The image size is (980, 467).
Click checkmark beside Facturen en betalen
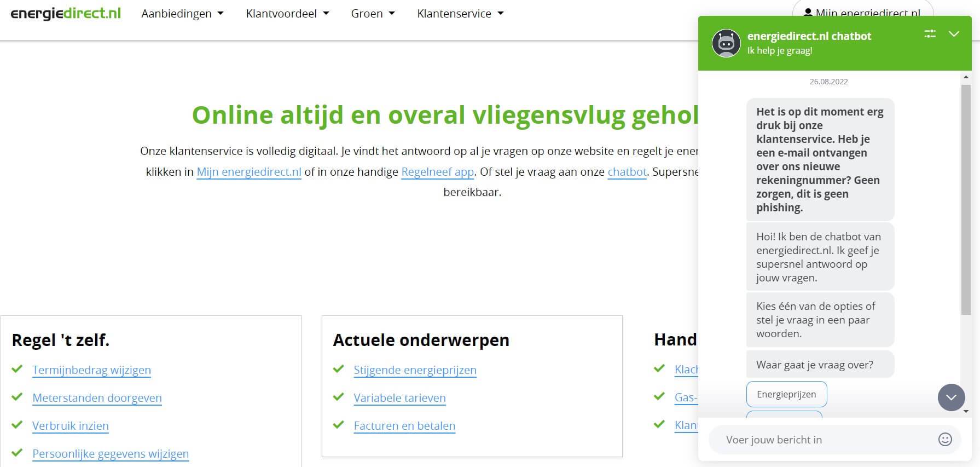339,425
